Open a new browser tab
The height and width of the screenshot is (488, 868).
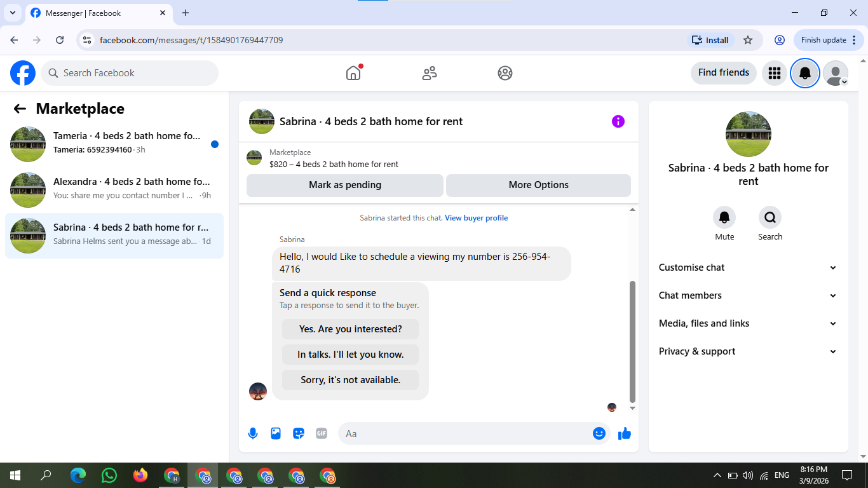point(186,13)
